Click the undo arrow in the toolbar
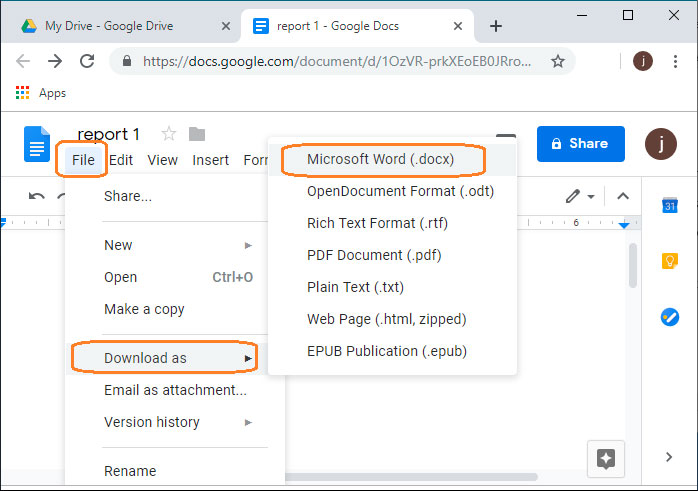Image resolution: width=698 pixels, height=491 pixels. pyautogui.click(x=37, y=196)
